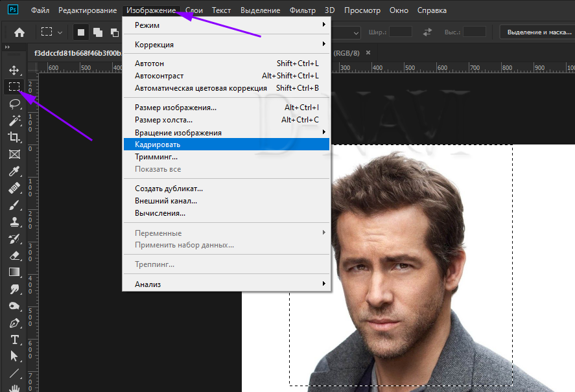This screenshot has height=392, width=575.
Task: Choose New selection mode button
Action: (81, 32)
